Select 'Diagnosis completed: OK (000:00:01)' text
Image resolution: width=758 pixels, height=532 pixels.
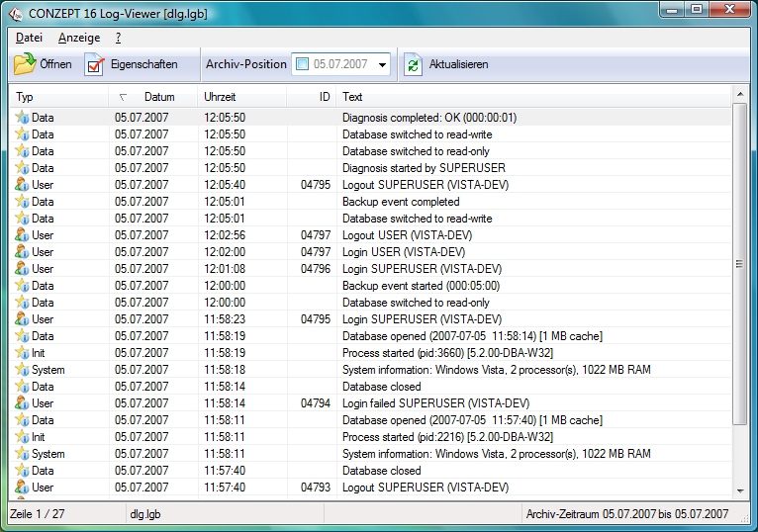pos(429,118)
